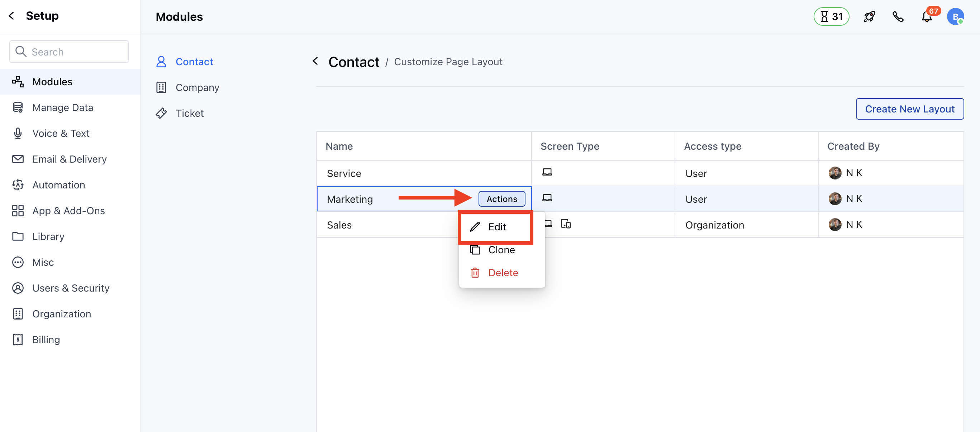
Task: Switch to the Ticket module
Action: (190, 113)
